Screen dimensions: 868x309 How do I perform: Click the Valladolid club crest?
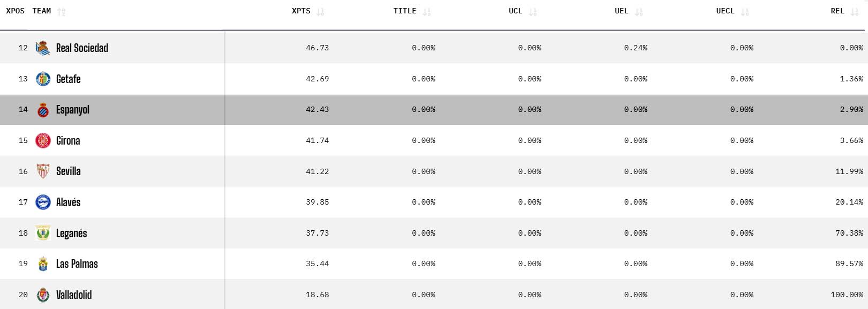click(43, 295)
